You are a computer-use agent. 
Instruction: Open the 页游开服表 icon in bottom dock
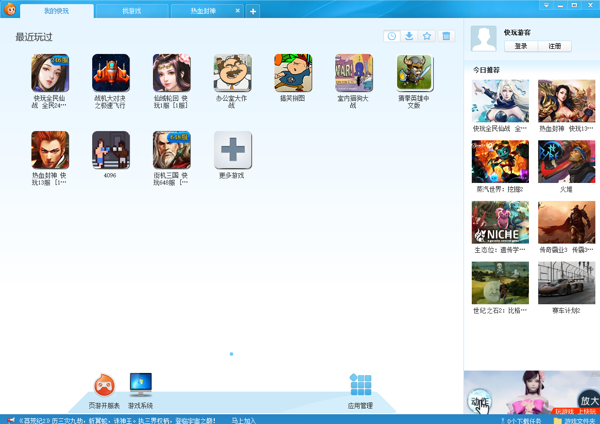[104, 386]
